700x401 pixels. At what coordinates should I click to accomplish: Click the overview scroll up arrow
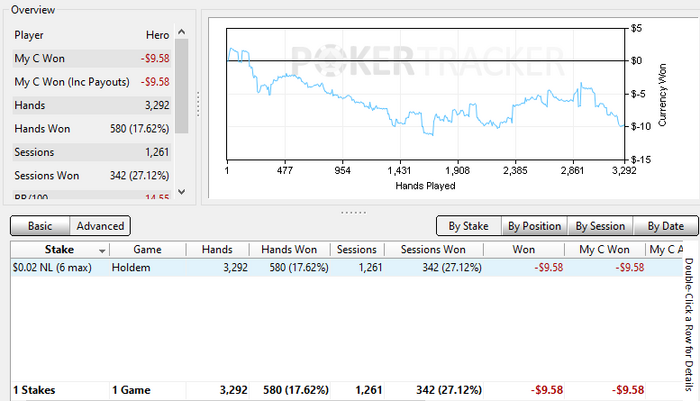click(181, 32)
